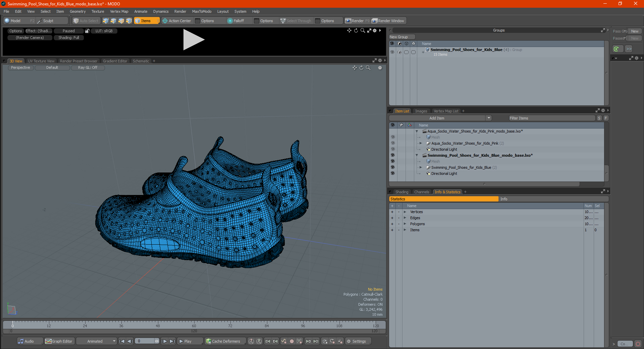The width and height of the screenshot is (644, 349).
Task: Click the Action Center icon
Action: click(165, 21)
